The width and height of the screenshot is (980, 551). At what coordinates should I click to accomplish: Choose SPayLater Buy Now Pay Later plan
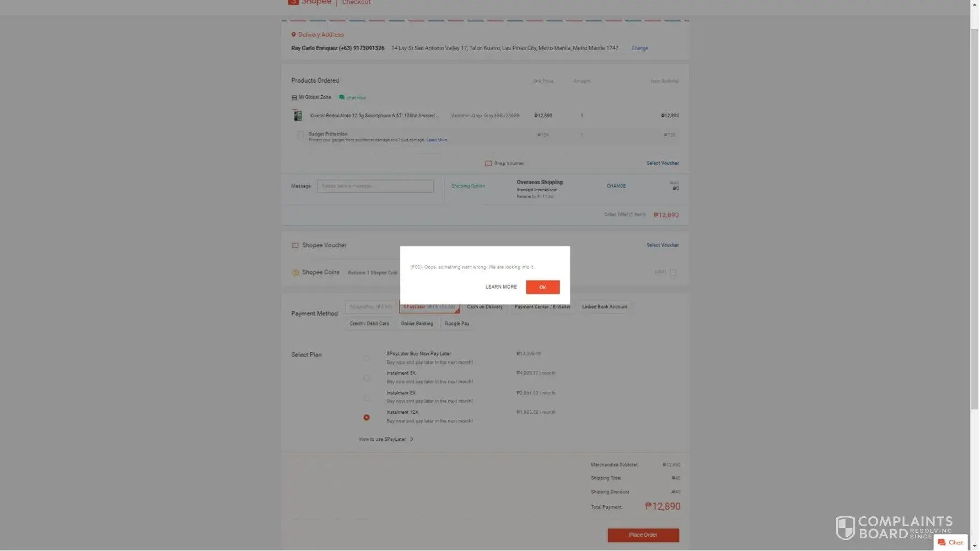click(367, 359)
